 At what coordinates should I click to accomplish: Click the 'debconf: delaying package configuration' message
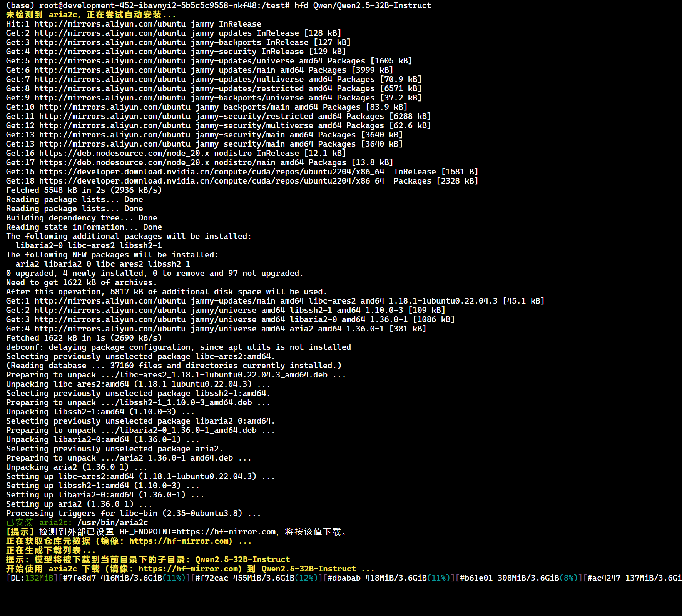pos(178,347)
